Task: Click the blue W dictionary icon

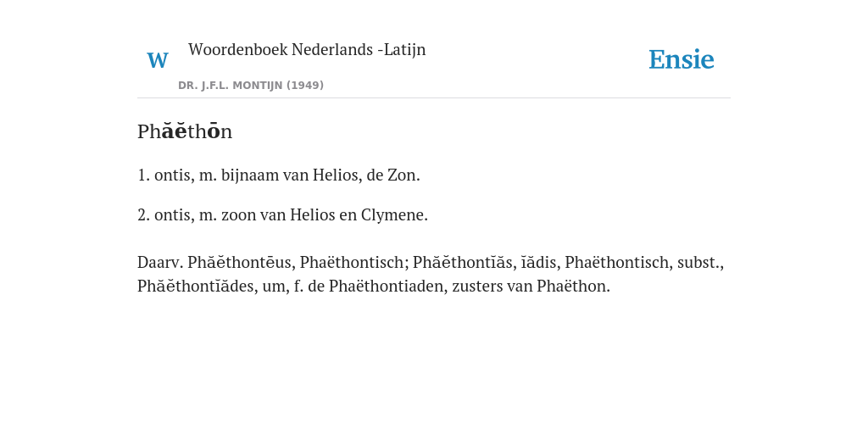Action: pos(157,60)
